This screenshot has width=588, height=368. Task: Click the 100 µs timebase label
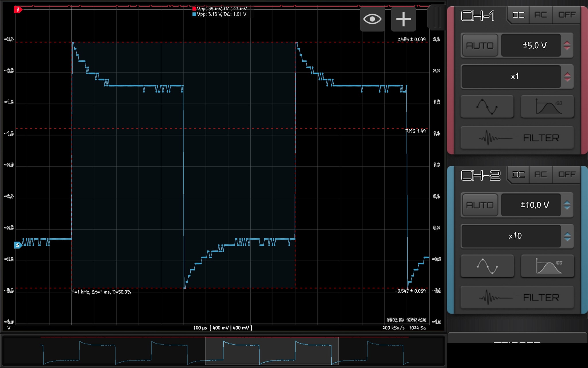pyautogui.click(x=200, y=328)
